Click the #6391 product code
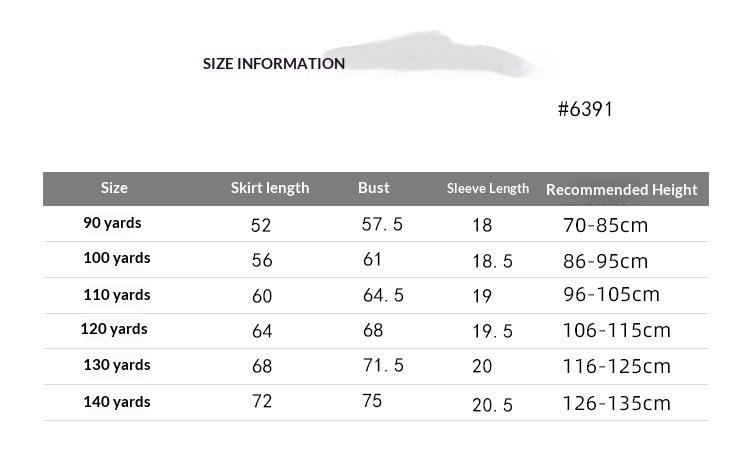 585,109
